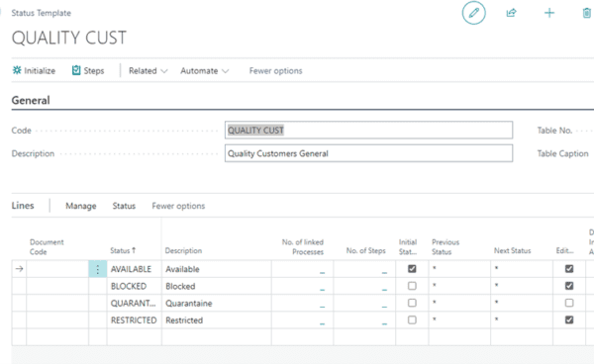The height and width of the screenshot is (364, 594).
Task: Click Next Status cell of RESTRICTED row
Action: click(x=522, y=320)
